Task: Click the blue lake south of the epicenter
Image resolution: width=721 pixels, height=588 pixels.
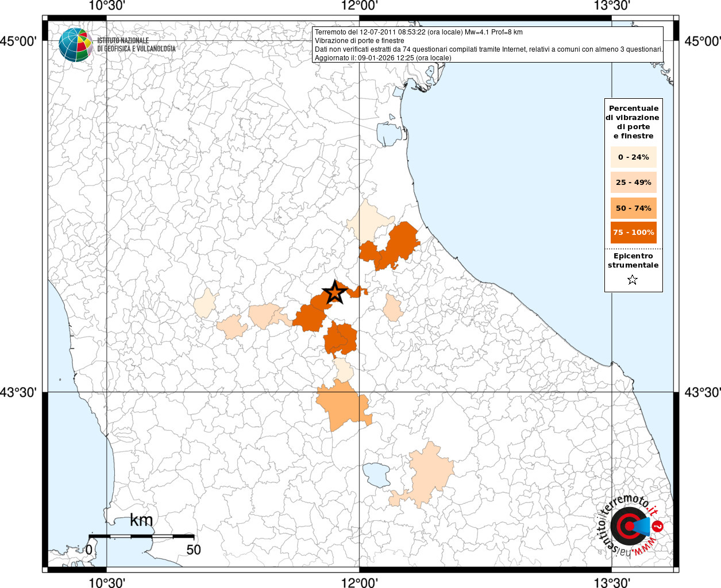Action: [376, 475]
